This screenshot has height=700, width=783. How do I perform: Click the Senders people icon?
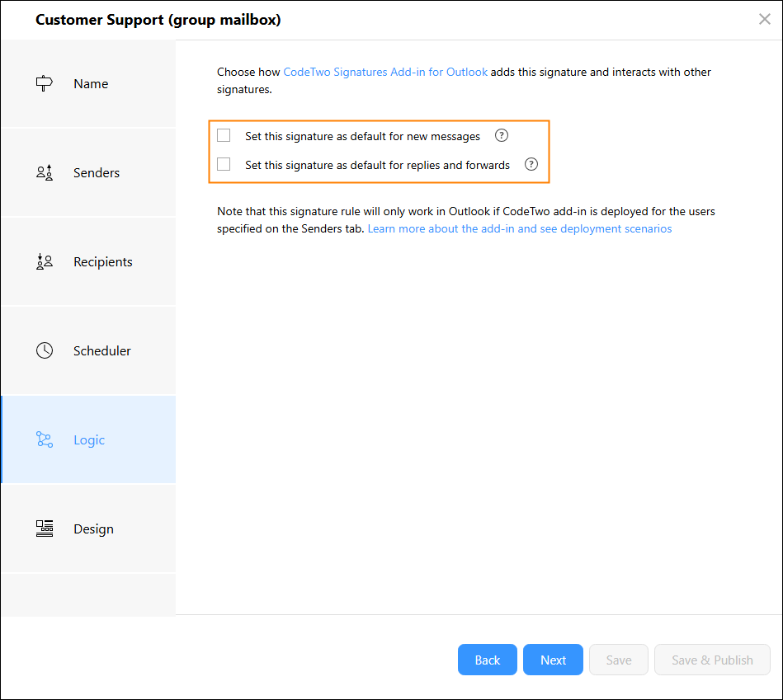tap(44, 172)
